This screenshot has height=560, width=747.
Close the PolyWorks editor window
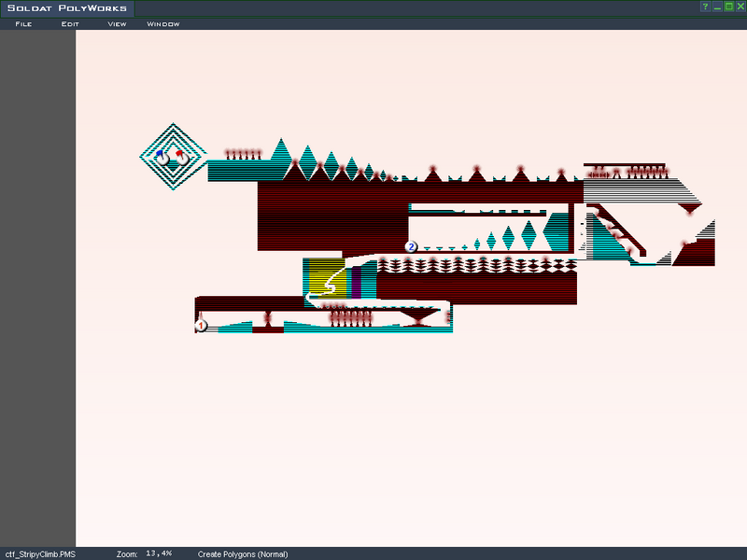(x=740, y=7)
